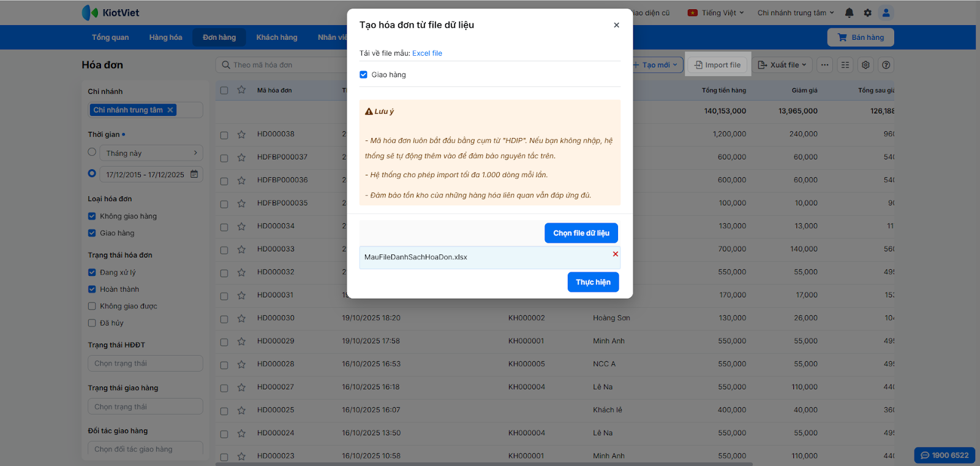This screenshot has width=980, height=466.
Task: Close the import invoice dialog
Action: click(616, 25)
